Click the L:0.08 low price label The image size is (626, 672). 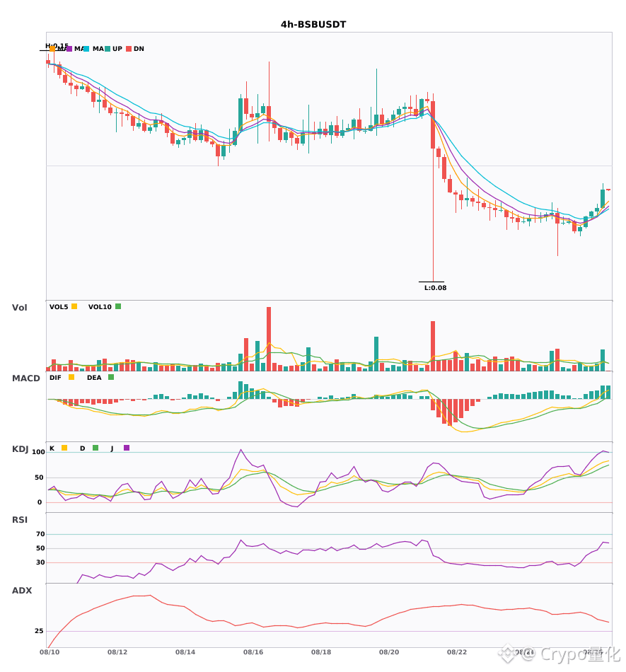(x=435, y=288)
